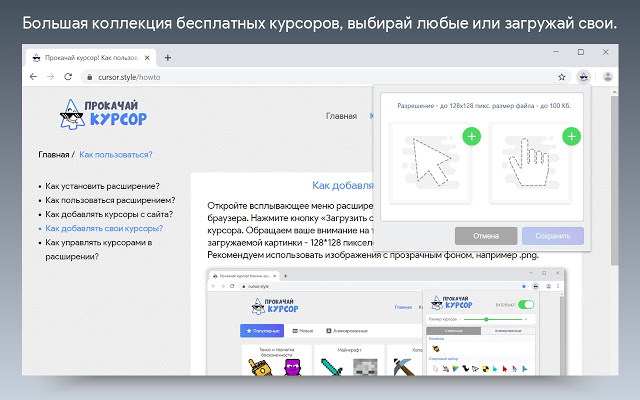Open Как добавлять курсоры с сайта? link
This screenshot has height=400, width=640.
(109, 214)
